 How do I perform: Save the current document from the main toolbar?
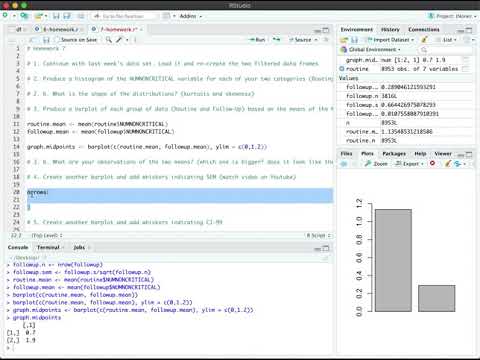[56, 16]
